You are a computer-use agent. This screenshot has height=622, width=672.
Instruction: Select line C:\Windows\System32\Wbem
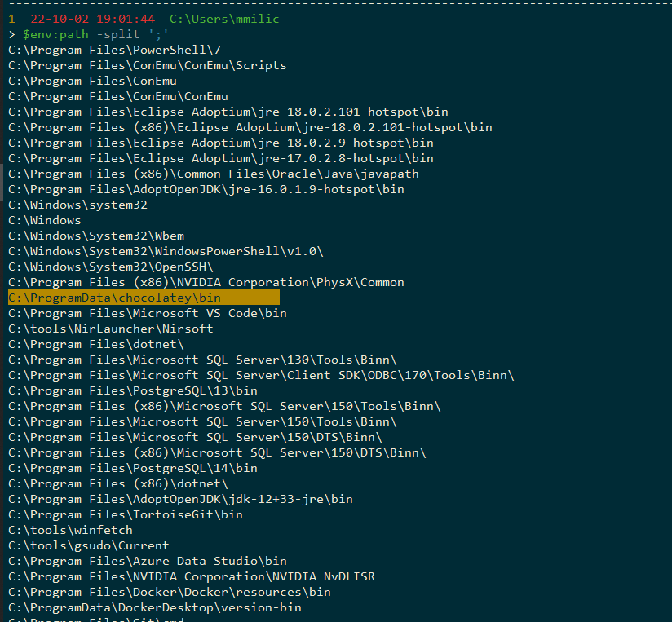pyautogui.click(x=96, y=236)
